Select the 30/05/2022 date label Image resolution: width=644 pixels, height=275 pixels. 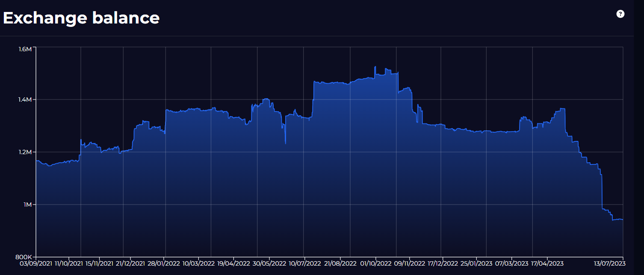tap(269, 263)
